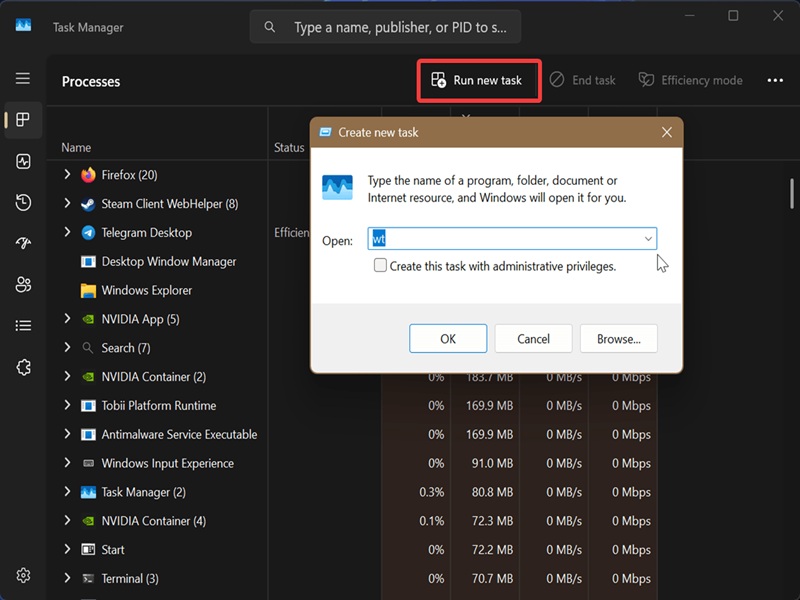This screenshot has height=600, width=800.
Task: Open the hamburger navigation menu
Action: click(22, 79)
